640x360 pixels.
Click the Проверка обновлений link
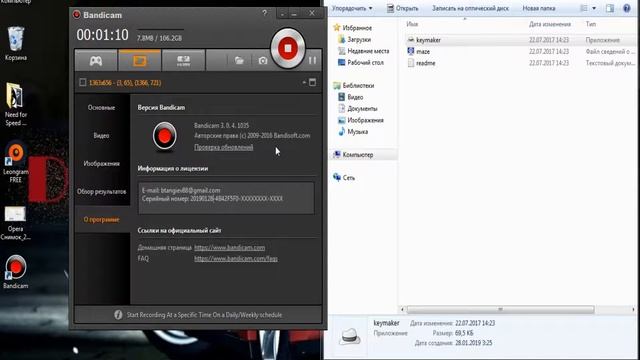(x=224, y=147)
